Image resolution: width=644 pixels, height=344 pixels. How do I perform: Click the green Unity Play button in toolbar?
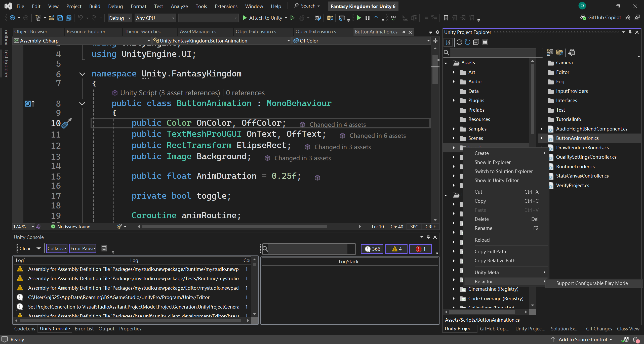coord(359,18)
